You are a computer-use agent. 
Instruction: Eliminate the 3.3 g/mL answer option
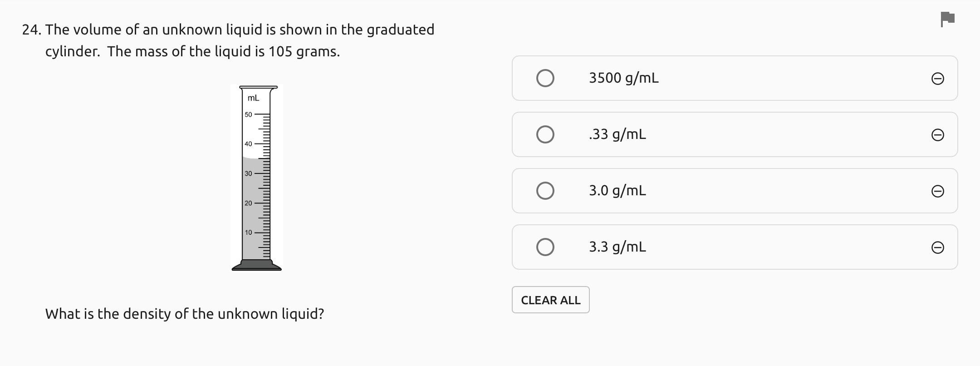pos(937,247)
